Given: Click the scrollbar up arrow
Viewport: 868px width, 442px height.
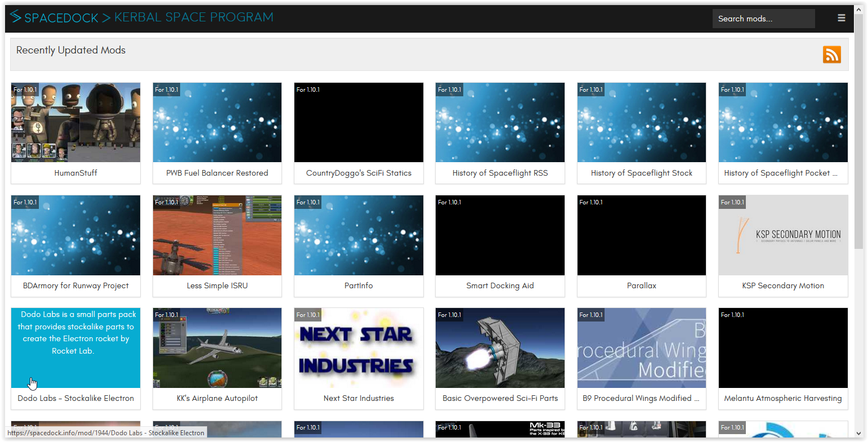Looking at the screenshot, I should (x=858, y=10).
